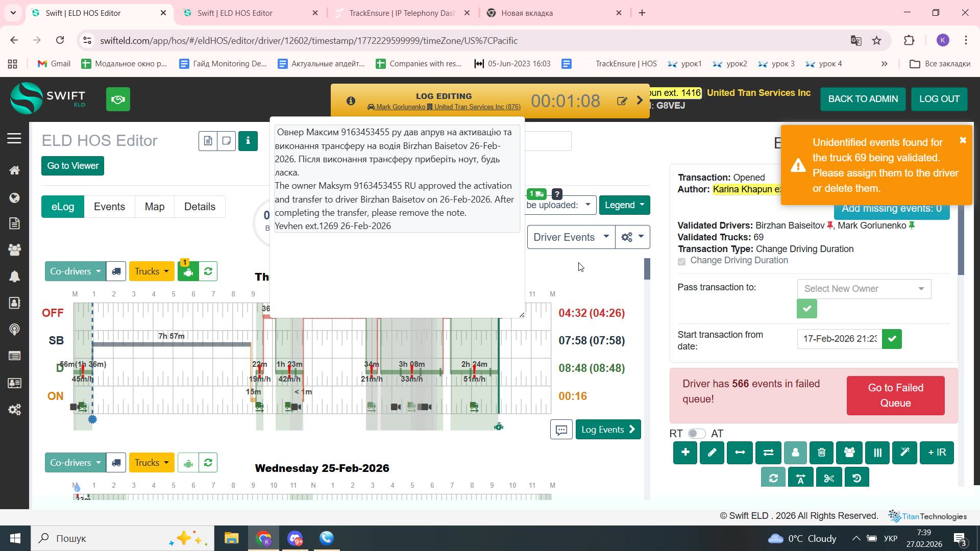This screenshot has height=551, width=980.
Task: Open the chat comment icon near Log Events
Action: [x=561, y=430]
